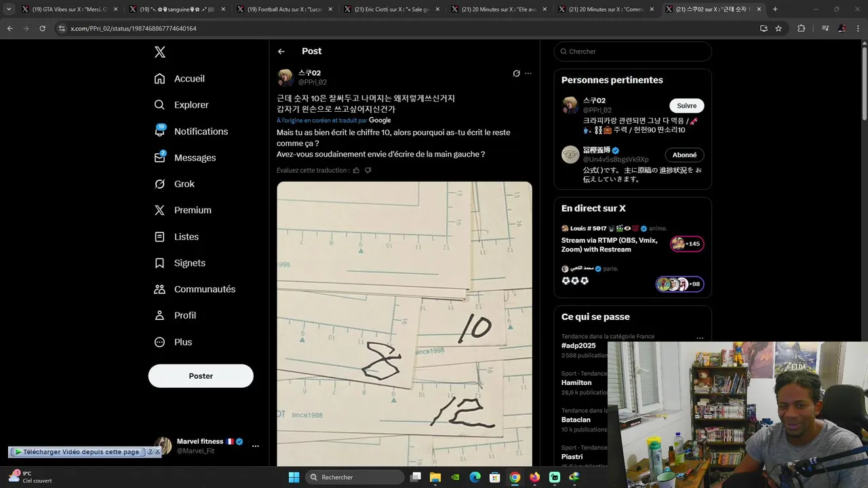Click the taskbar Rechercher search box
The width and height of the screenshot is (868, 488).
click(355, 477)
